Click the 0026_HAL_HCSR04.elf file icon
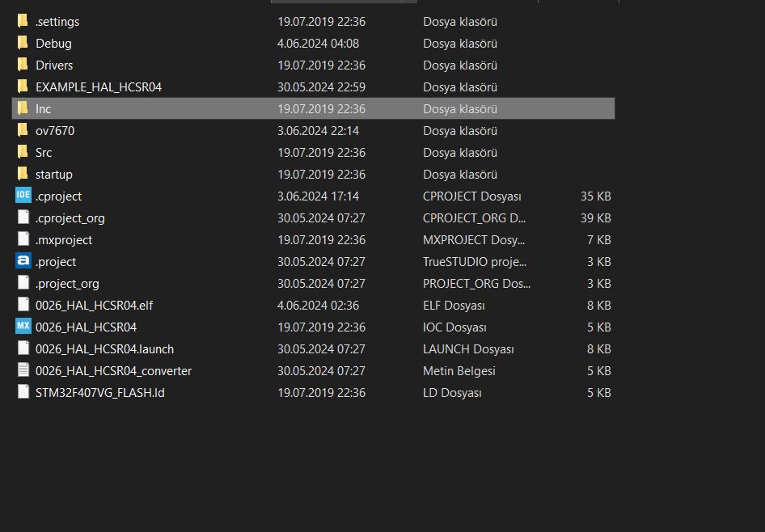Image resolution: width=765 pixels, height=532 pixels. coord(23,305)
